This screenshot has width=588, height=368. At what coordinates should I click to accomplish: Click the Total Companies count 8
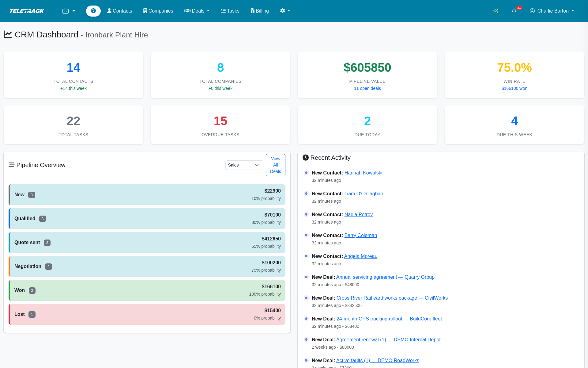click(x=221, y=67)
